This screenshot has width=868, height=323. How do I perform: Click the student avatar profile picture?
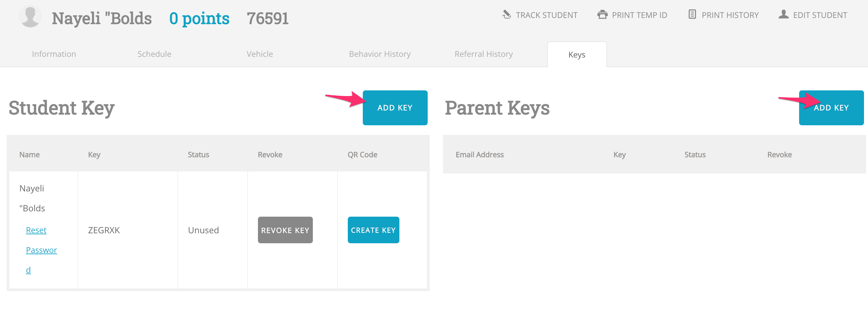[x=30, y=17]
